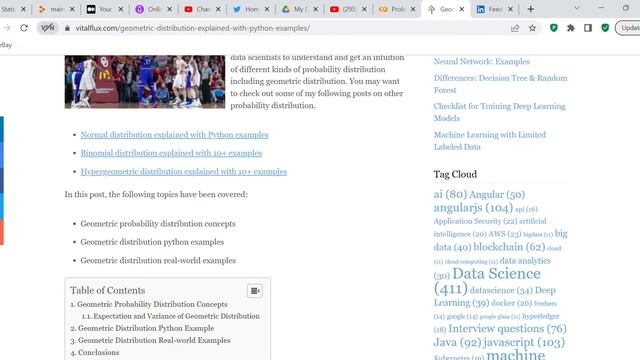Reload the page with the refresh icon
The image size is (640, 360).
click(x=24, y=28)
